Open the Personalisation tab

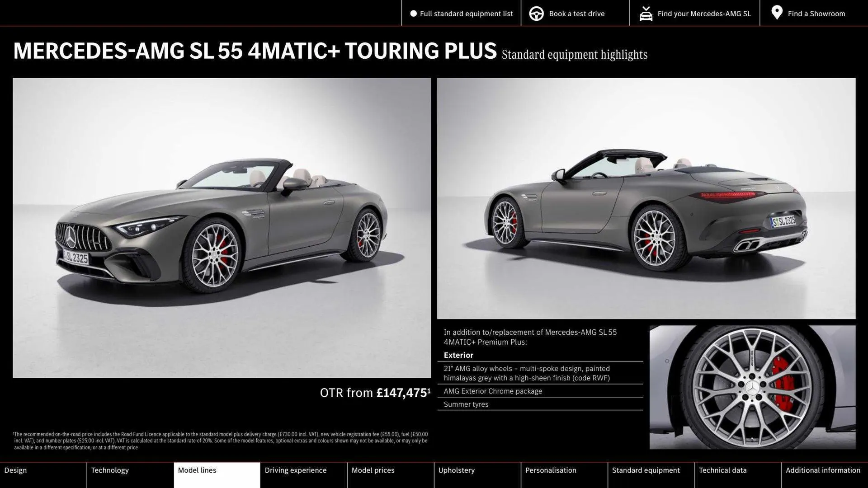551,470
